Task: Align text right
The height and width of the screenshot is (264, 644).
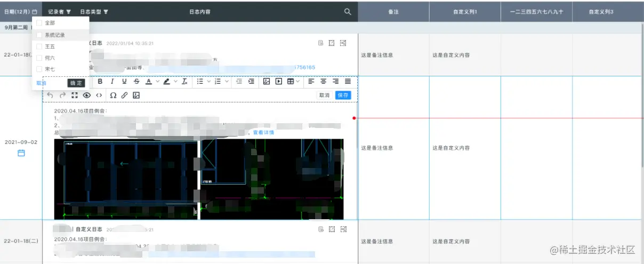Action: click(x=336, y=82)
